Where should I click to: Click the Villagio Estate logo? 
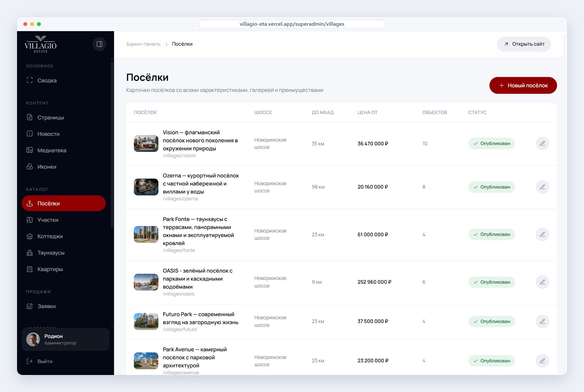coord(40,44)
